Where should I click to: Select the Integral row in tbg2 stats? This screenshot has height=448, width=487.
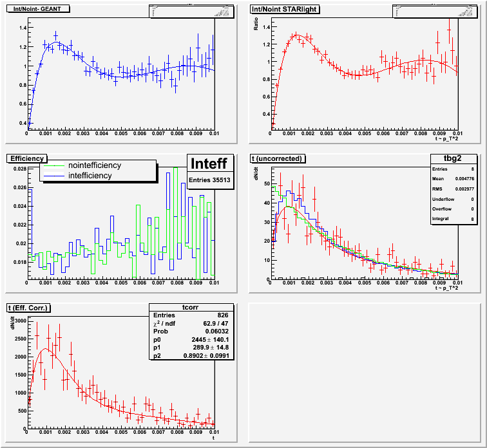pos(444,219)
